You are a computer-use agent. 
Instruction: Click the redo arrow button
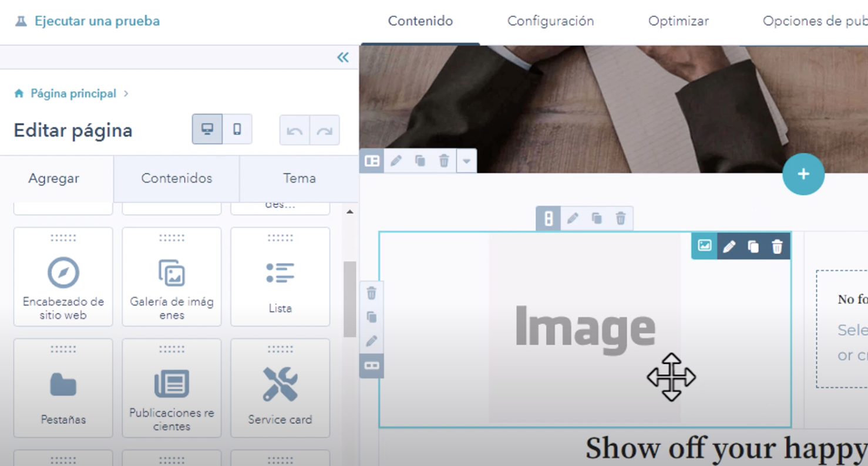(x=324, y=130)
